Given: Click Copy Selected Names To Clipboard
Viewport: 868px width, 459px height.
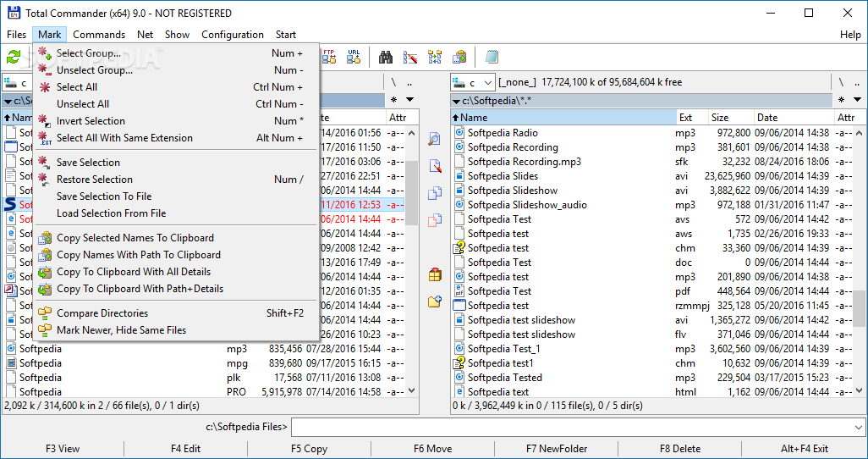Looking at the screenshot, I should click(x=176, y=238).
